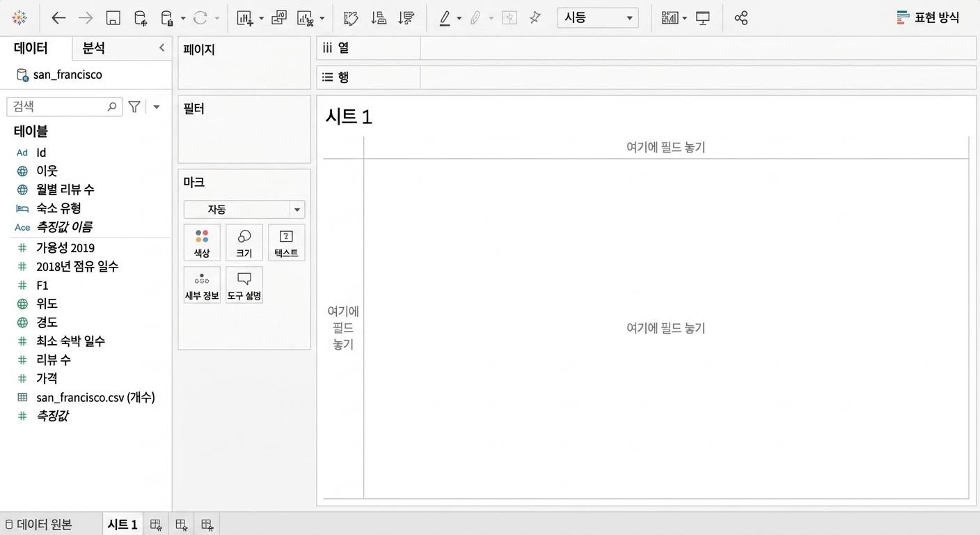Image resolution: width=980 pixels, height=535 pixels.
Task: Click the highlight pen icon
Action: pyautogui.click(x=445, y=19)
